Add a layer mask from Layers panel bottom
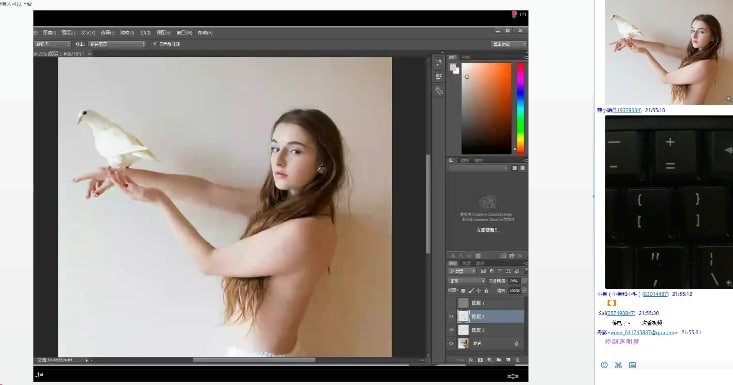This screenshot has height=385, width=733. [x=480, y=360]
